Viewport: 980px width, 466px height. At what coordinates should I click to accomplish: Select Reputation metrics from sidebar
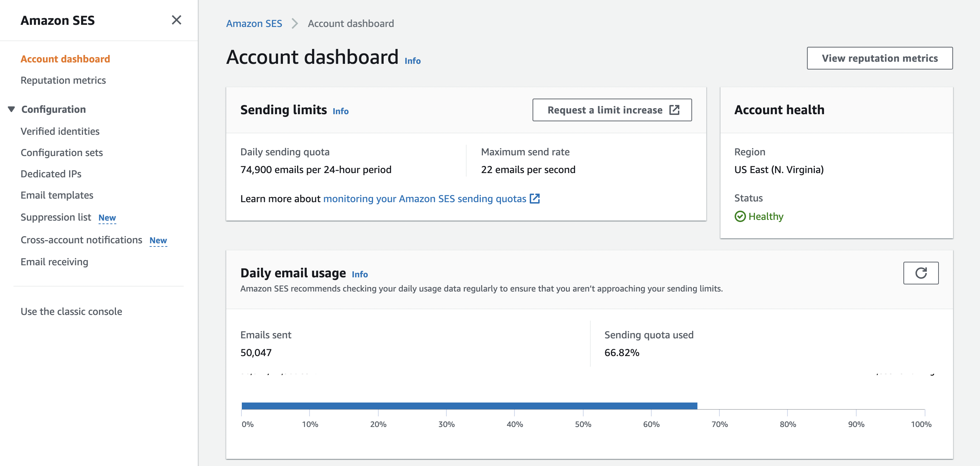pyautogui.click(x=63, y=79)
